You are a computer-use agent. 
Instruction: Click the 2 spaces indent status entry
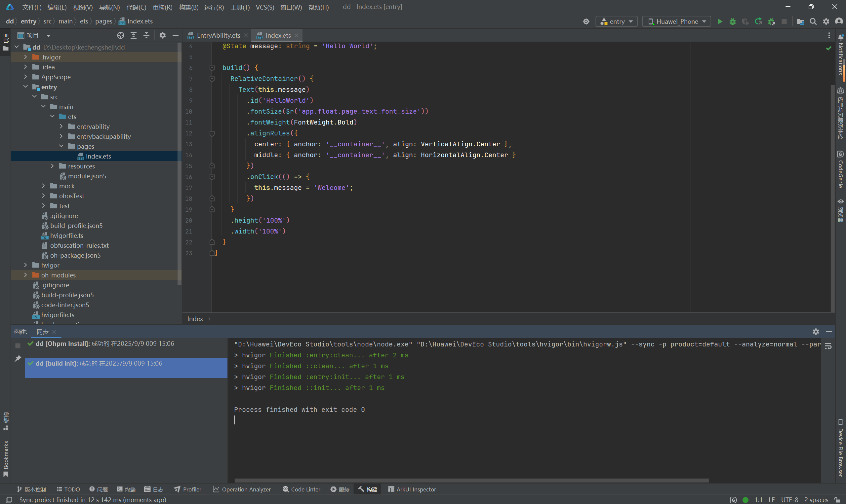pyautogui.click(x=816, y=500)
